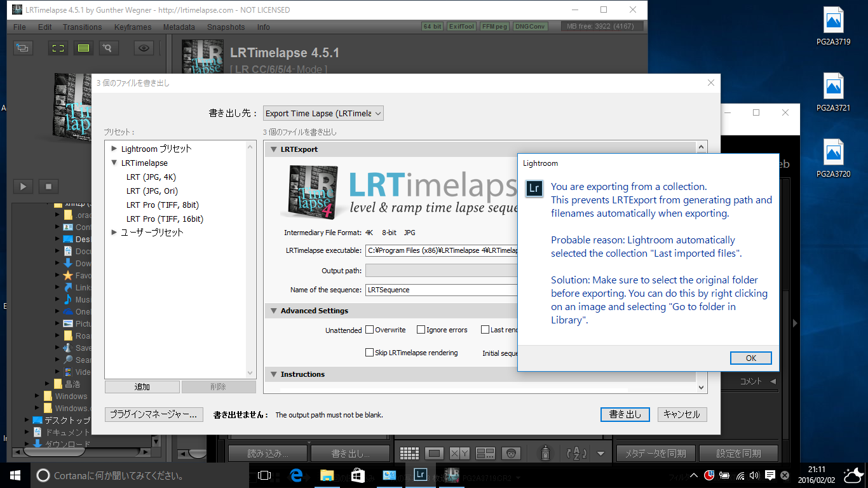Click the Stop button in LRTimelapse preview
The width and height of the screenshot is (868, 488).
pyautogui.click(x=48, y=186)
